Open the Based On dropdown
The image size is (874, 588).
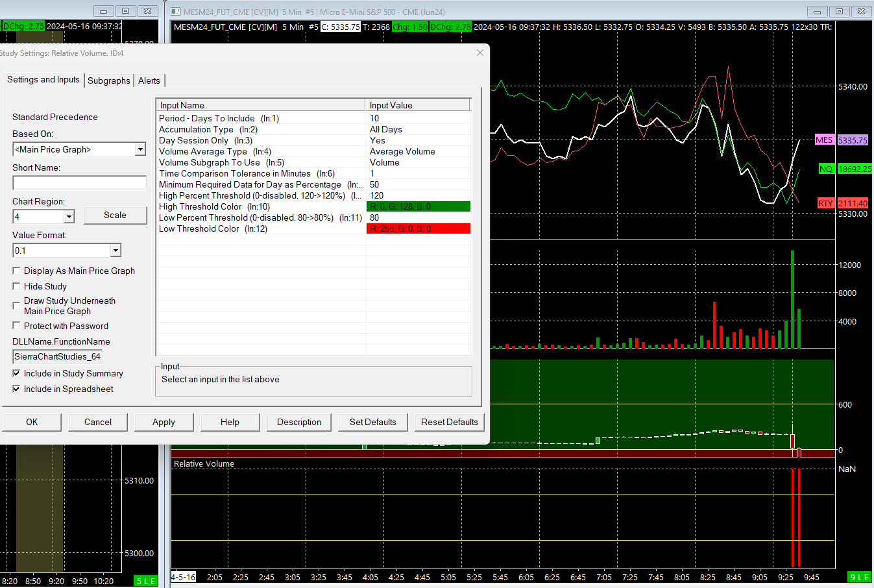point(140,149)
